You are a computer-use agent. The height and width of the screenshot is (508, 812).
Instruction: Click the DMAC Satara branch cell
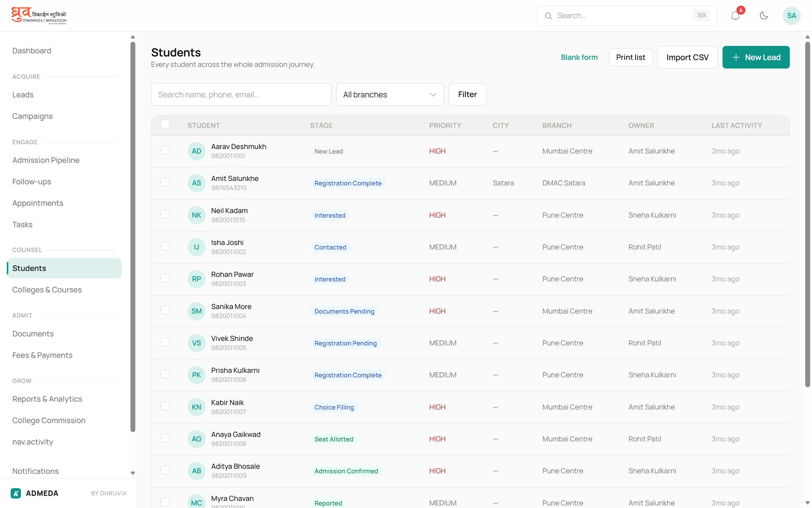564,183
